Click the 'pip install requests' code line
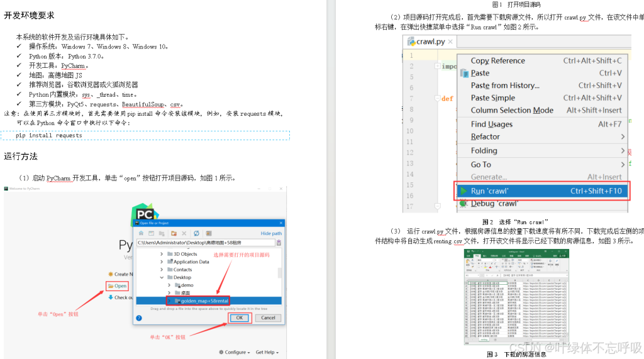The width and height of the screenshot is (644, 359). click(x=49, y=135)
